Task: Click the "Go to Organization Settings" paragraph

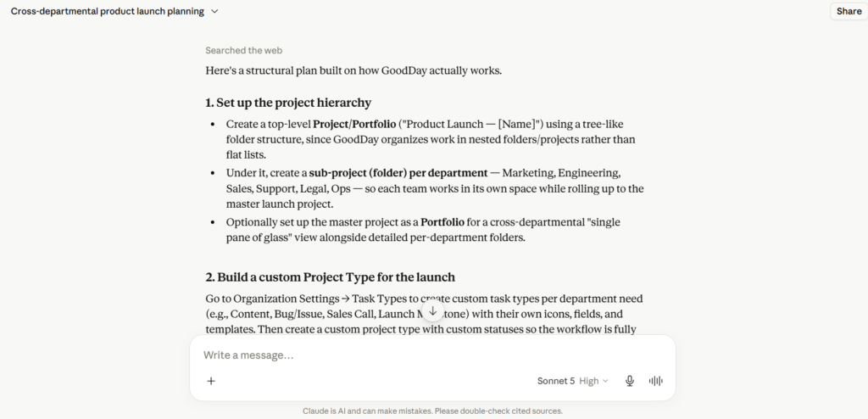Action: click(424, 314)
